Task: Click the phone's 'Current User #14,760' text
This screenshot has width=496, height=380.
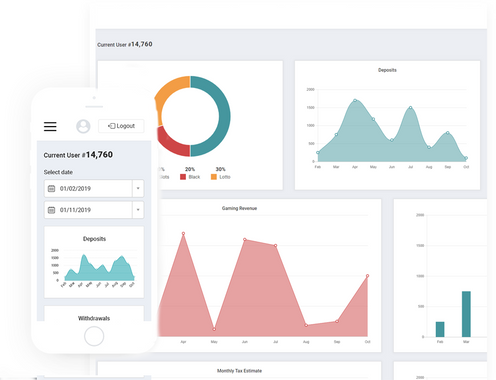Action: coord(78,155)
